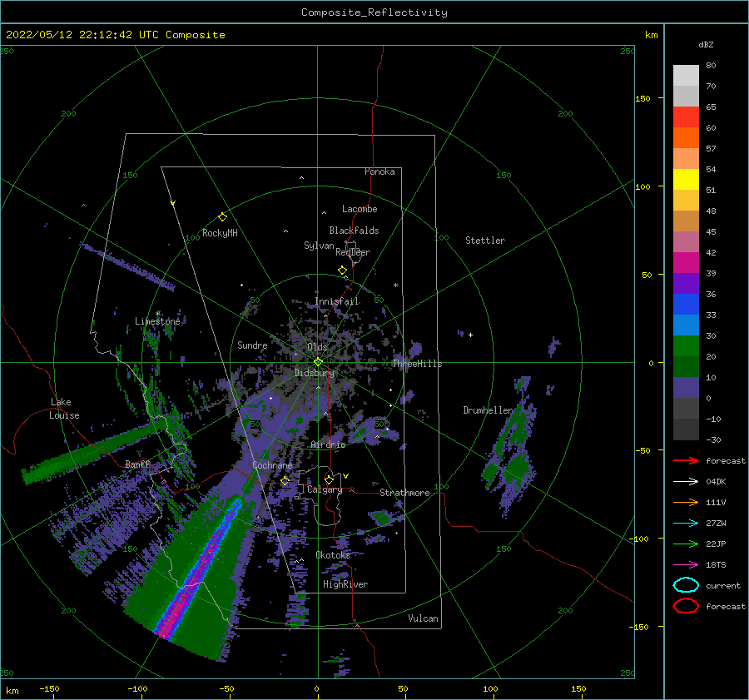
Task: Choose the magenta 18TS arrow legend icon
Action: coord(686,565)
